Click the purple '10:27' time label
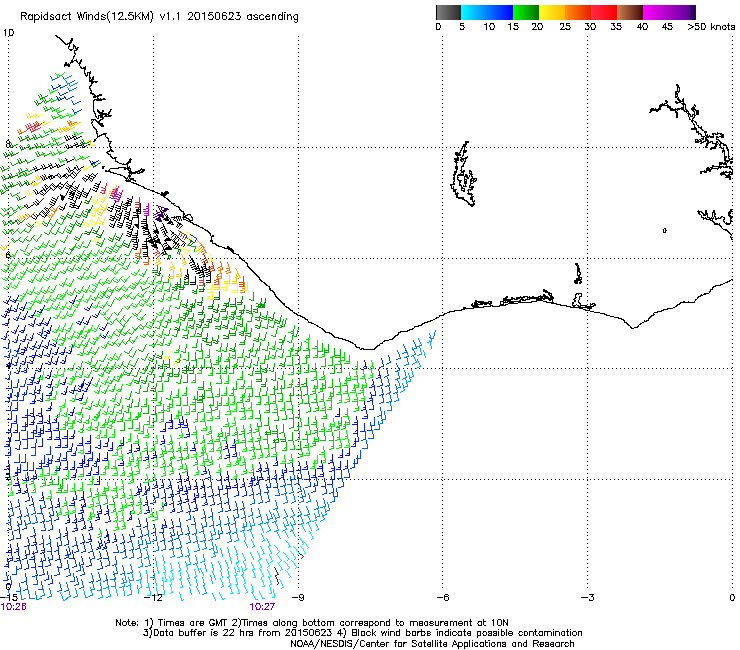 [x=262, y=607]
